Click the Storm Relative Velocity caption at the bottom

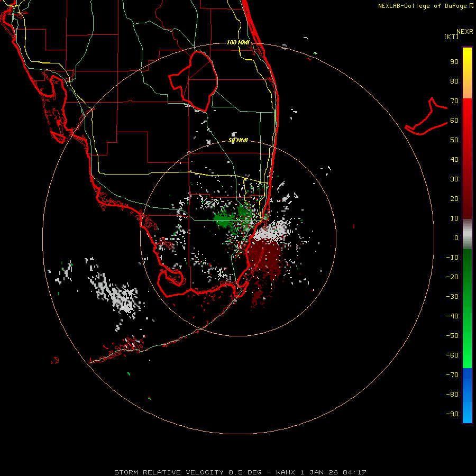point(240,472)
